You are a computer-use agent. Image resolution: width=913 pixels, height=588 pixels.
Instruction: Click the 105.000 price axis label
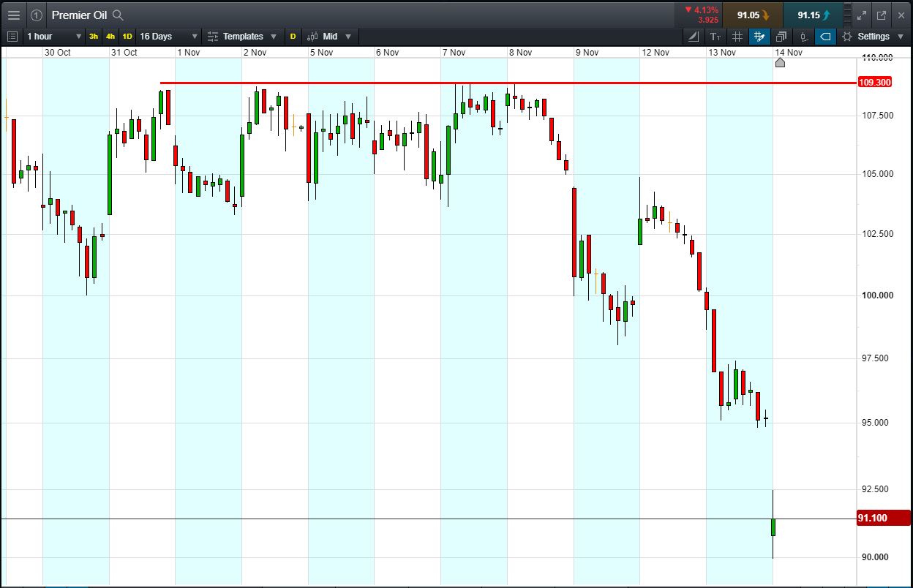tap(876, 173)
